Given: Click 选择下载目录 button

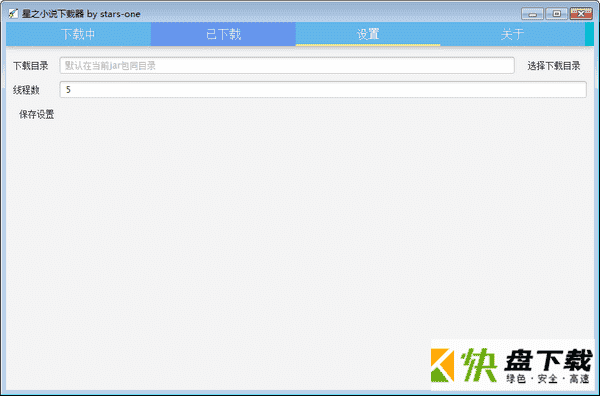Looking at the screenshot, I should pyautogui.click(x=554, y=66).
